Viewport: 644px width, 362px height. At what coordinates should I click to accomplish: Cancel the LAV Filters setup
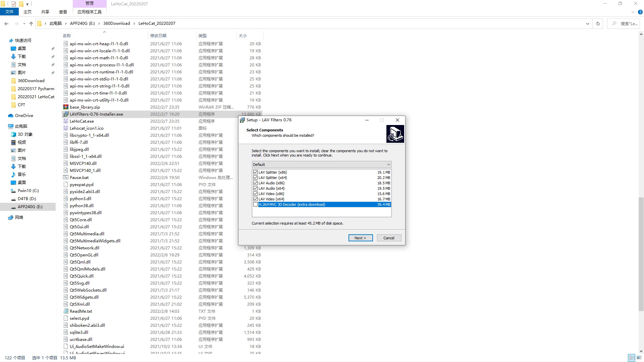[389, 238]
